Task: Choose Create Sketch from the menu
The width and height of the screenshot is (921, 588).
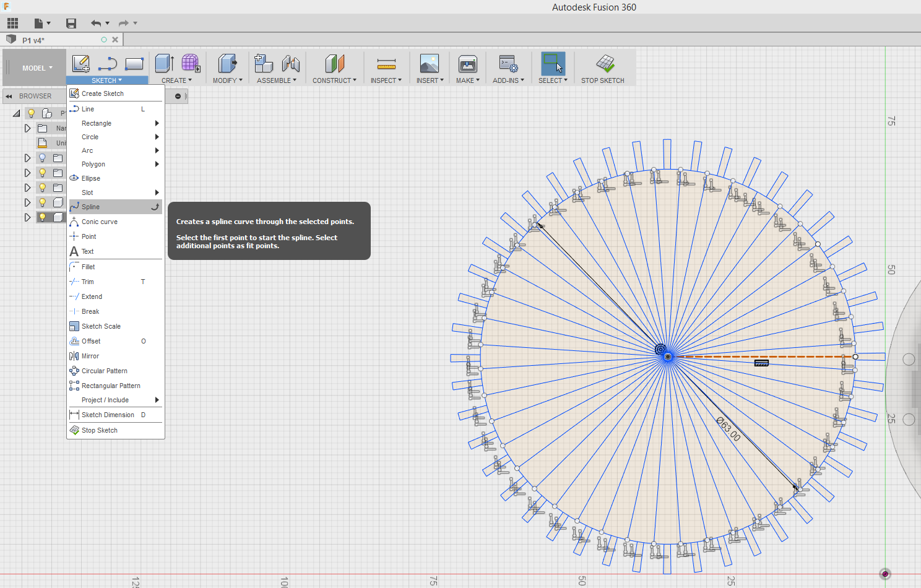Action: [116, 93]
